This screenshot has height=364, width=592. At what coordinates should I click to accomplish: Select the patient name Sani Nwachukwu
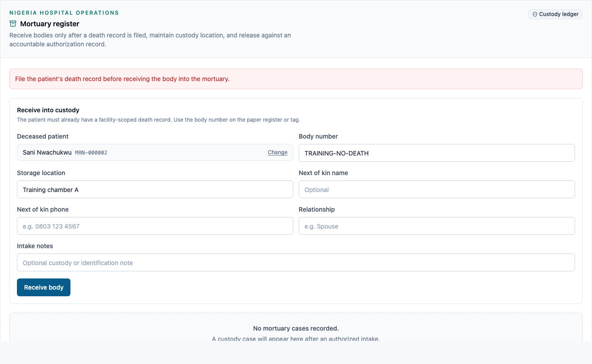tap(47, 152)
